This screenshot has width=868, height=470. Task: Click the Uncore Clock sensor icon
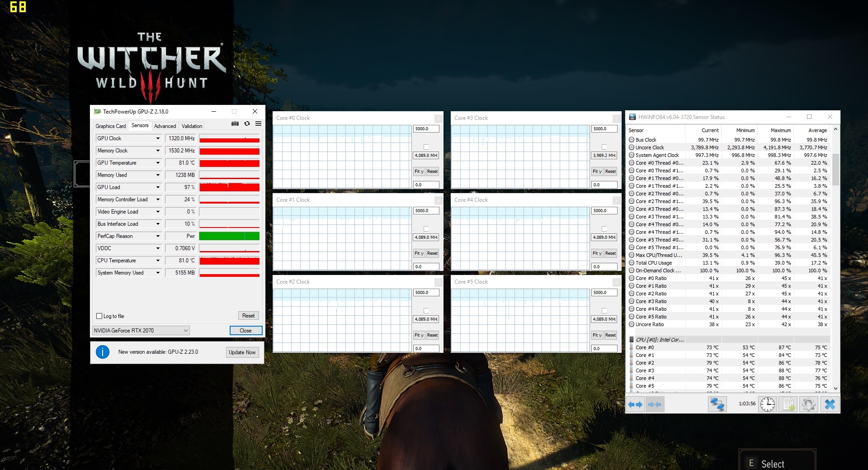[632, 147]
